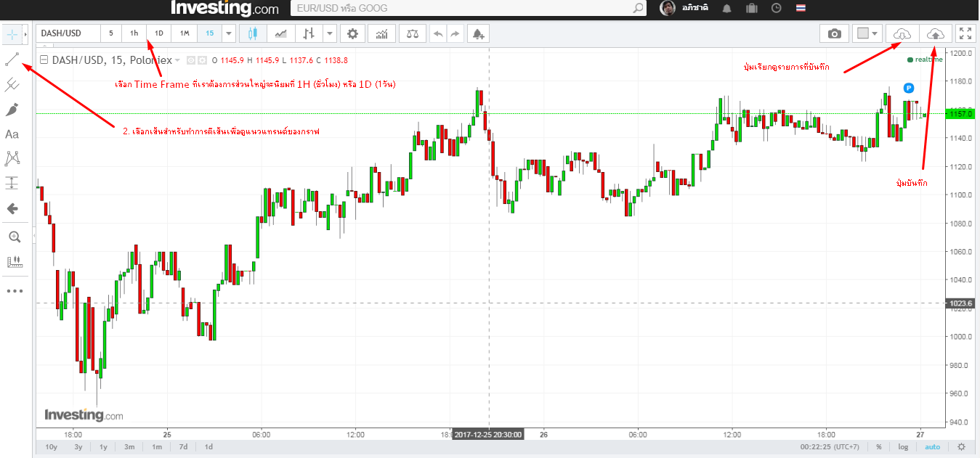Open portfolio briefcase icon
Image resolution: width=980 pixels, height=458 pixels.
click(x=751, y=8)
